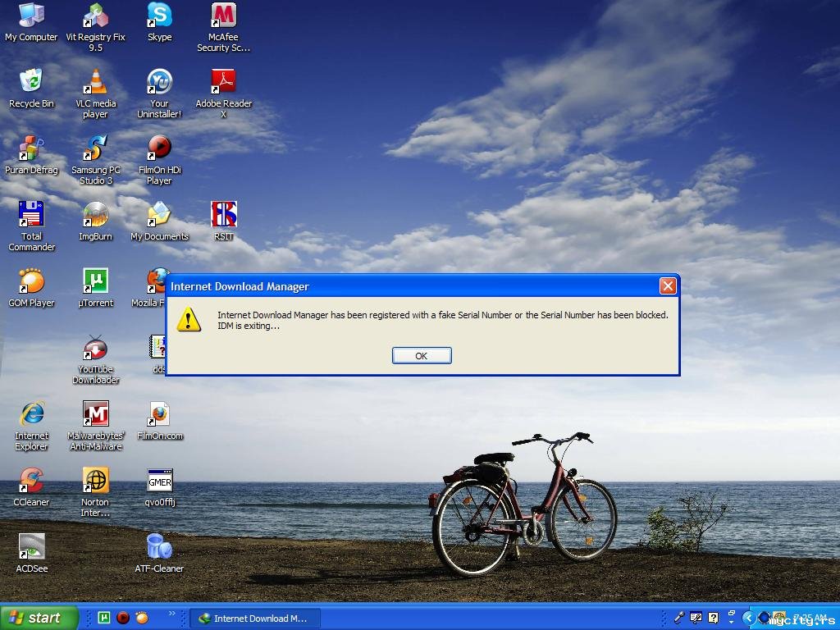
Task: Select the Norton Internet Security shortcut
Action: [95, 492]
